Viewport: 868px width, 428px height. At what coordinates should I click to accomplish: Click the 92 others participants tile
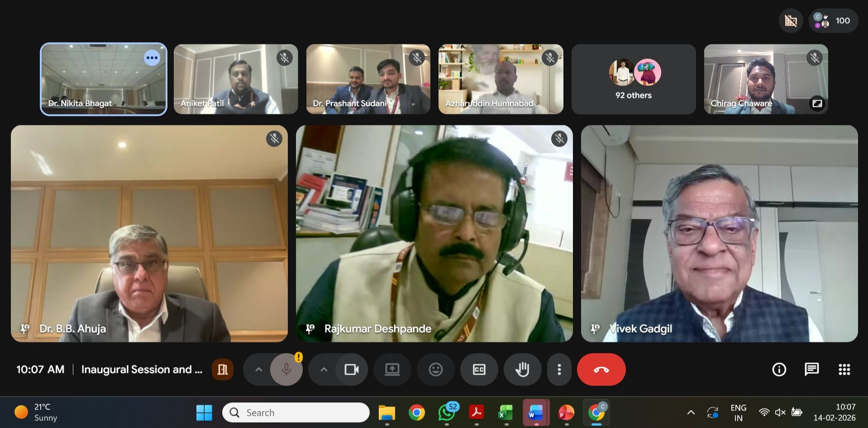[x=633, y=79]
